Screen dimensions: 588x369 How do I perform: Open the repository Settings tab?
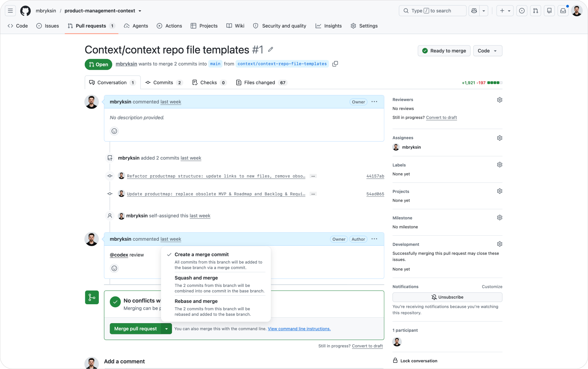364,26
